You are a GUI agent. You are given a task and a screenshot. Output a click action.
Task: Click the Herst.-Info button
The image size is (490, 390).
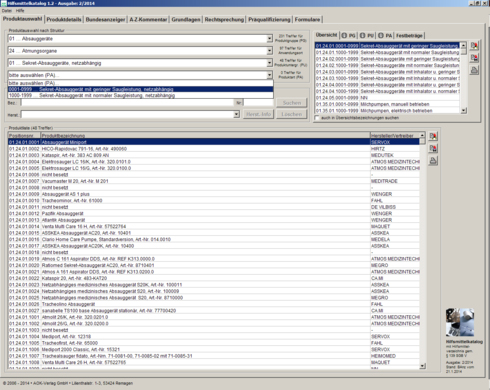259,114
